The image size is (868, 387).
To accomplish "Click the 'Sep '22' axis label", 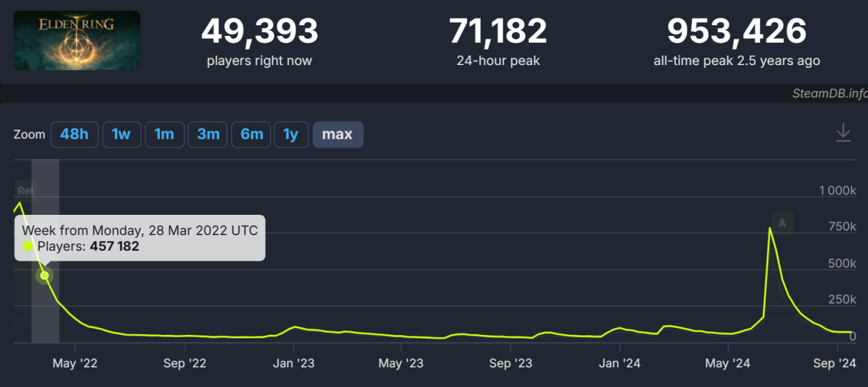I will (184, 364).
